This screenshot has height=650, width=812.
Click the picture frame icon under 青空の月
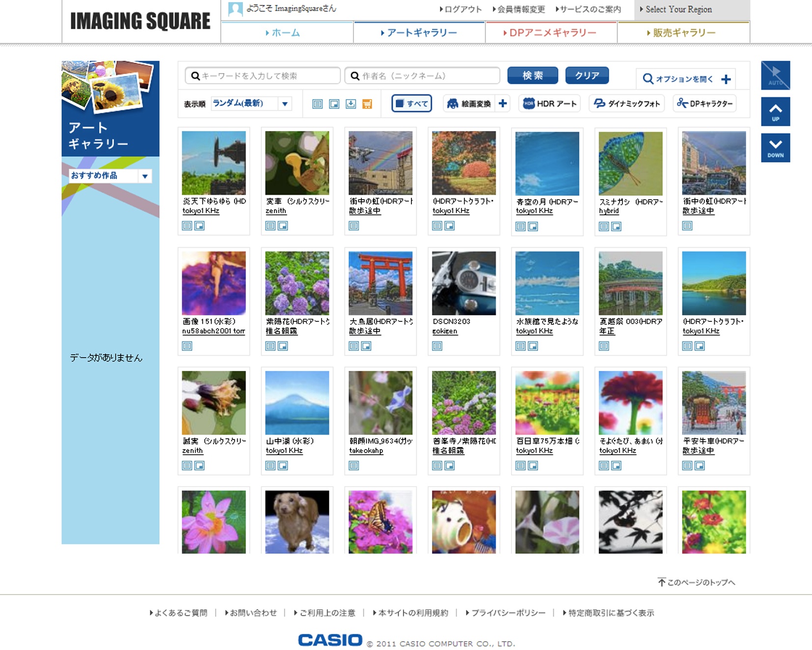[x=533, y=226]
